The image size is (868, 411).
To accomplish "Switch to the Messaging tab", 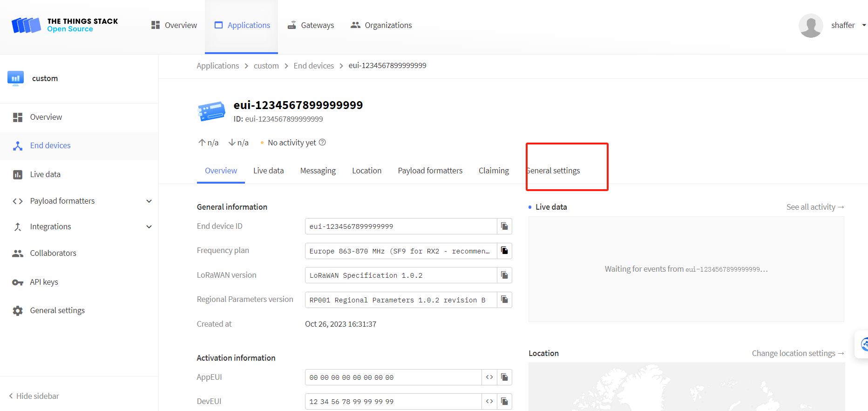I will coord(318,171).
